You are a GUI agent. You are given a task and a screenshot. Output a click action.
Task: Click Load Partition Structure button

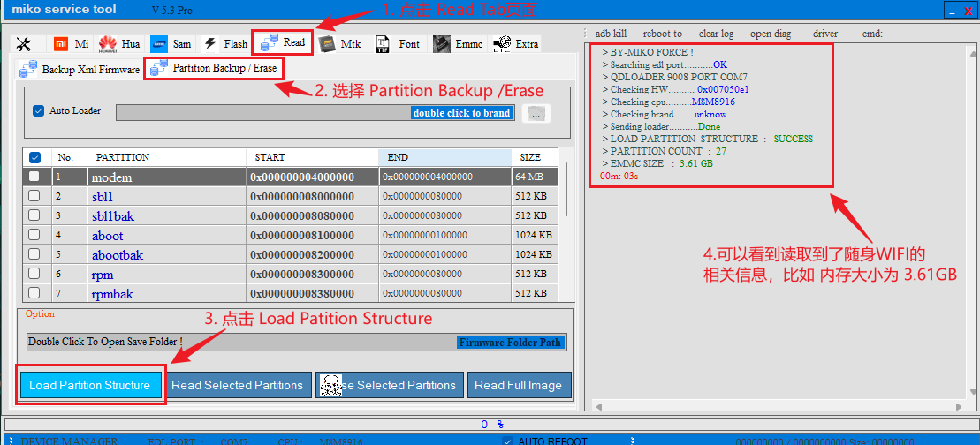[90, 385]
